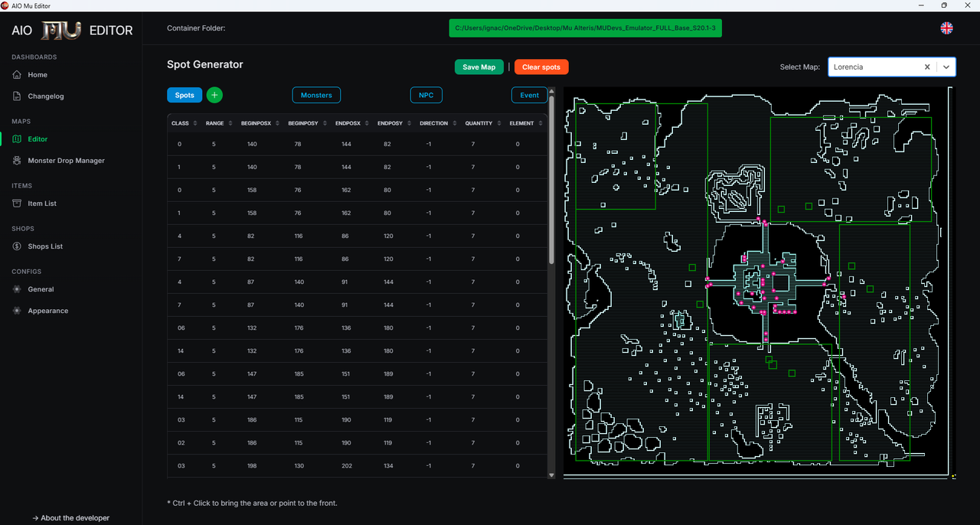
Task: Click the Changelog sidebar label
Action: [x=46, y=96]
